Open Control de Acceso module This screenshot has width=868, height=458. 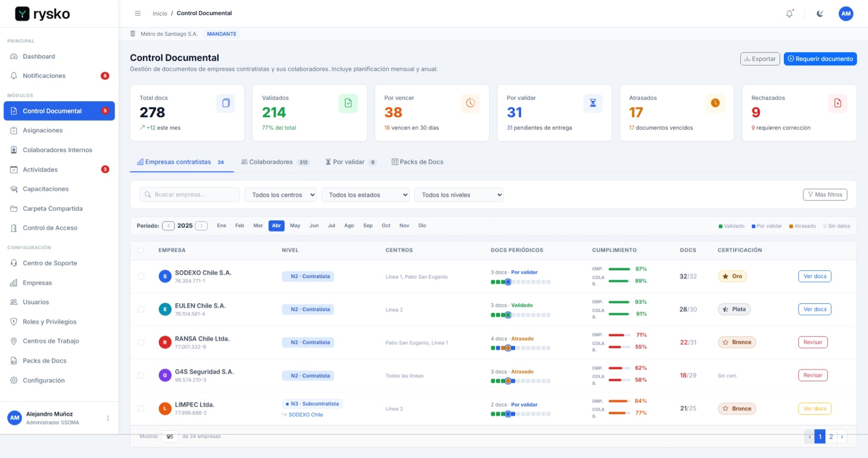pos(59,228)
